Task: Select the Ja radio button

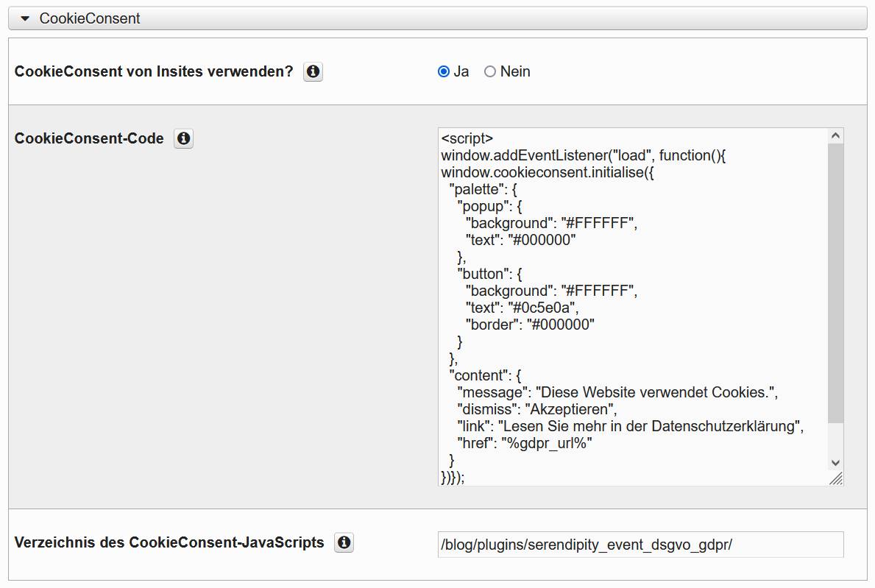Action: tap(444, 71)
